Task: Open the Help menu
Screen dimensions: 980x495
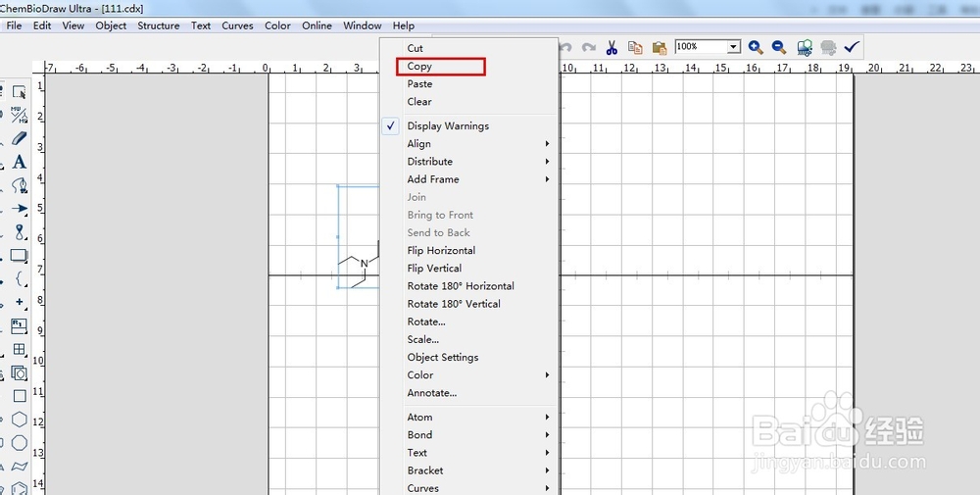Action: click(x=404, y=25)
